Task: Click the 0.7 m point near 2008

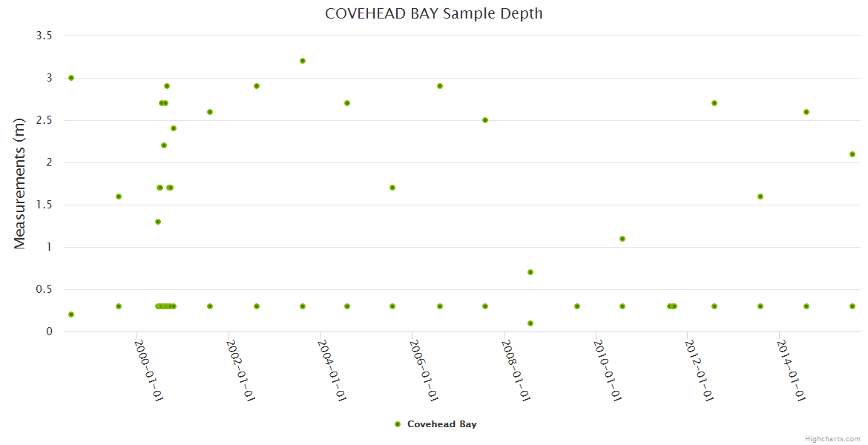Action: click(530, 272)
